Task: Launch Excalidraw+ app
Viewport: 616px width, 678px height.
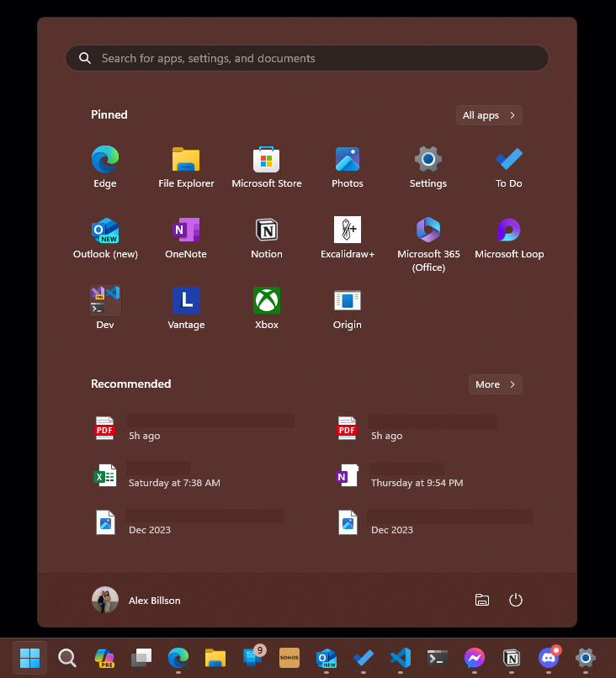Action: [348, 238]
